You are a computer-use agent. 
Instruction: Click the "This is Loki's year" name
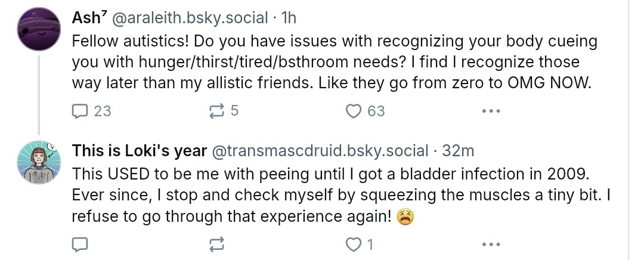(140, 151)
